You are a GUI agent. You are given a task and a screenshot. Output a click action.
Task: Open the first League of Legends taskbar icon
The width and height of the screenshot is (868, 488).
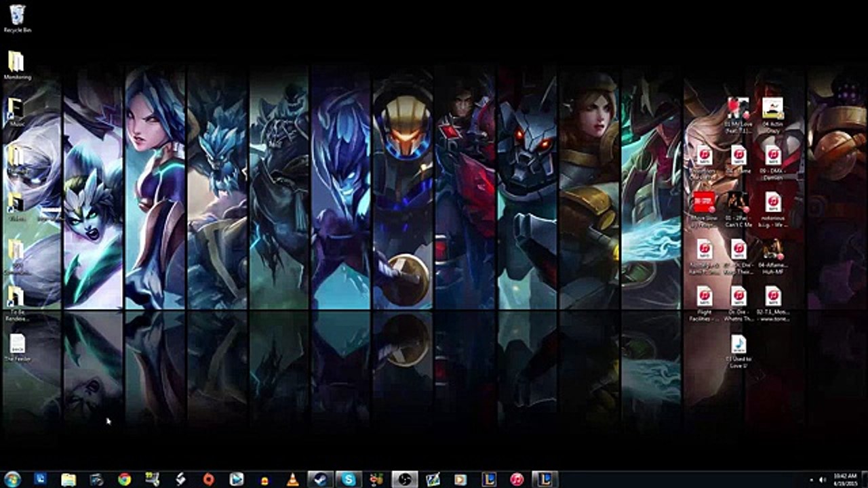pyautogui.click(x=489, y=480)
